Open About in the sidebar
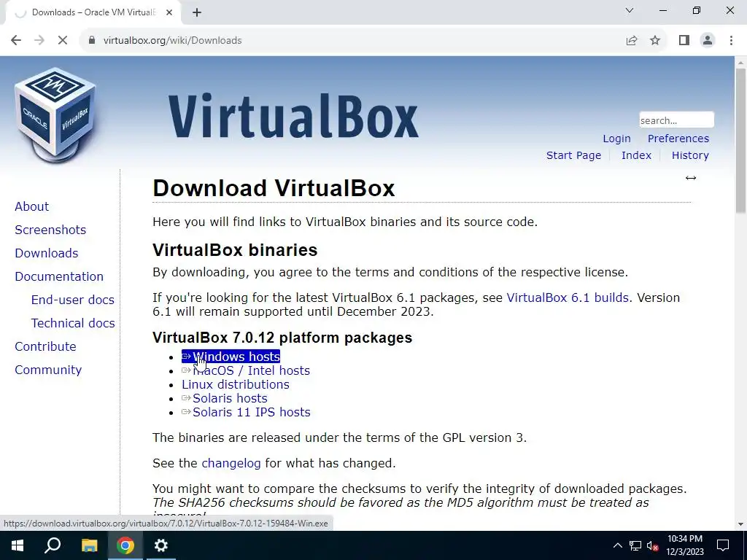The image size is (747, 560). pos(31,206)
